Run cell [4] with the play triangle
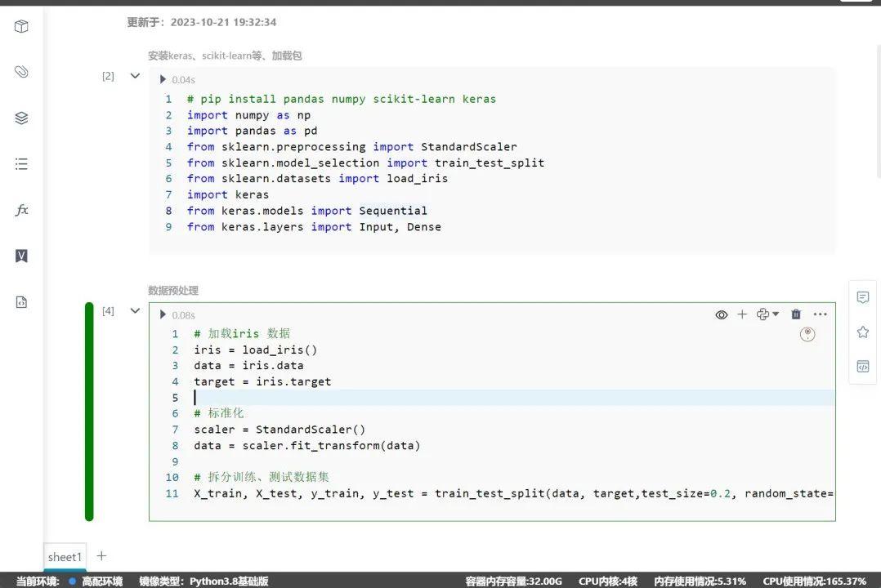The width and height of the screenshot is (881, 588). [163, 315]
